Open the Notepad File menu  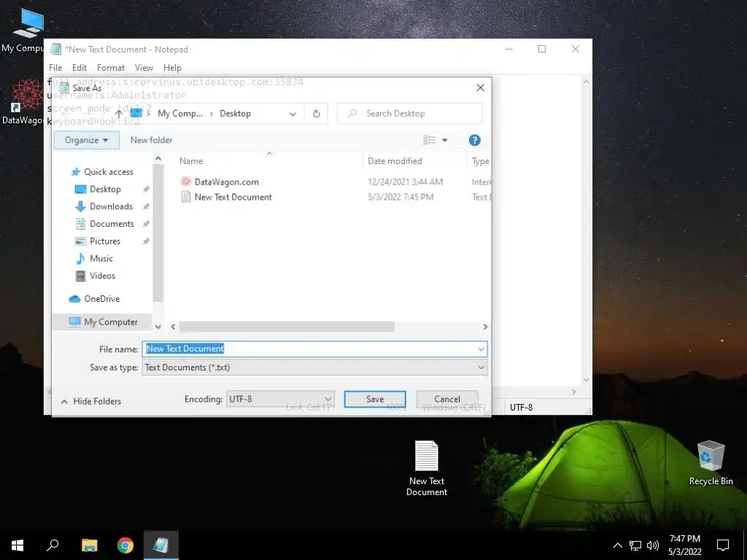point(55,68)
